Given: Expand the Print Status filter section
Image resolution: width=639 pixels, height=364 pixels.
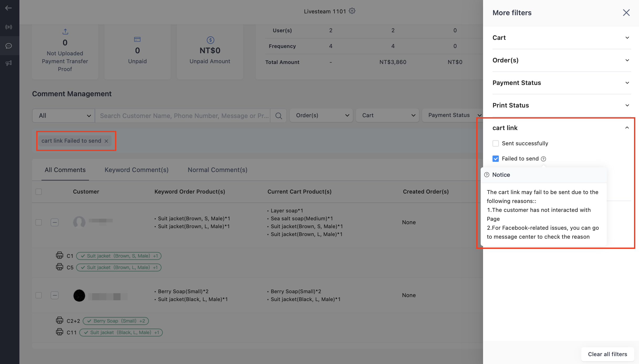Looking at the screenshot, I should coord(562,105).
